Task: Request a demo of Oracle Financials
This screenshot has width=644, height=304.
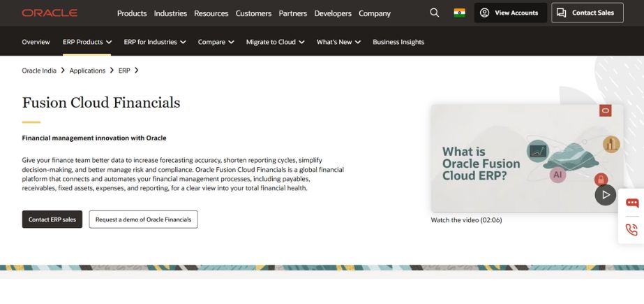Action: point(143,219)
